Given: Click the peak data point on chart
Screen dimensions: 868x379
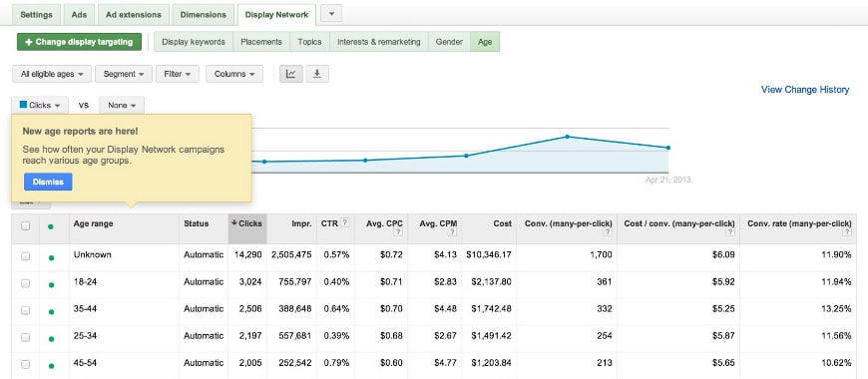Looking at the screenshot, I should pyautogui.click(x=568, y=136).
